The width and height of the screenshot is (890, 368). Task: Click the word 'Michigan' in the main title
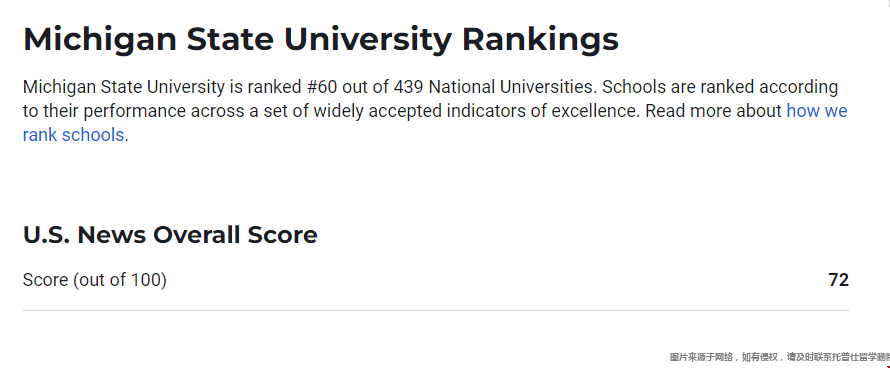click(x=100, y=40)
